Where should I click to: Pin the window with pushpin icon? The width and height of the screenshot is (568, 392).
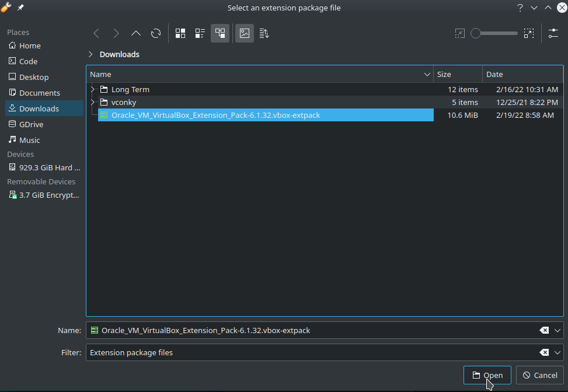tap(20, 7)
